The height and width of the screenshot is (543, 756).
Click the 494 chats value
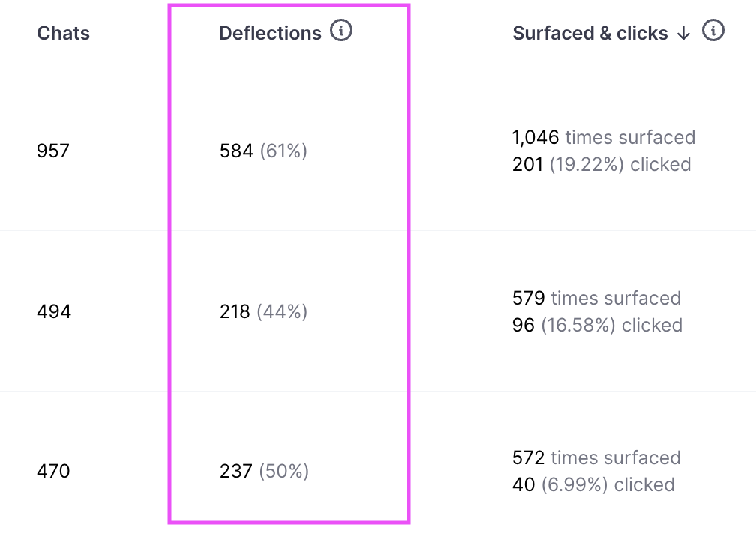(x=54, y=311)
